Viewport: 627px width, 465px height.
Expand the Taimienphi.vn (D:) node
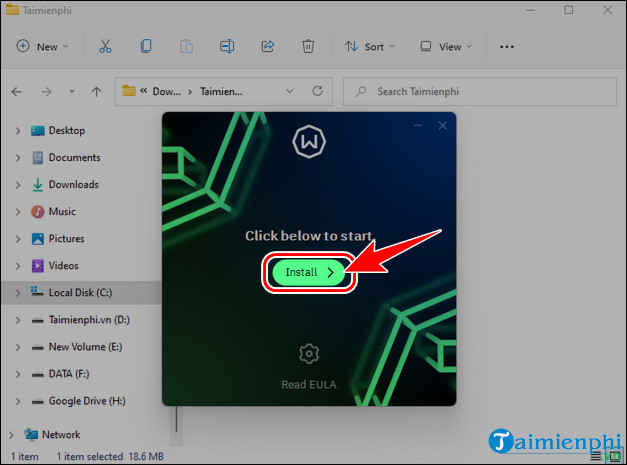18,320
